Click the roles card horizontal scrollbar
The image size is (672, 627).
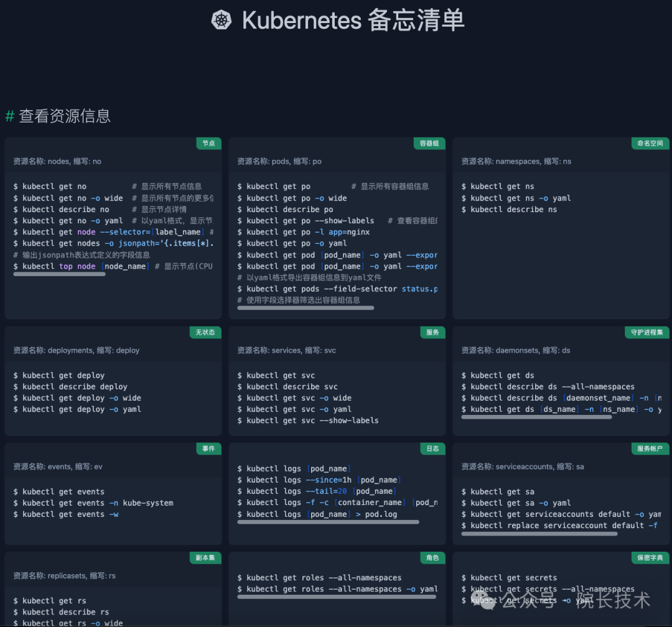pyautogui.click(x=337, y=597)
